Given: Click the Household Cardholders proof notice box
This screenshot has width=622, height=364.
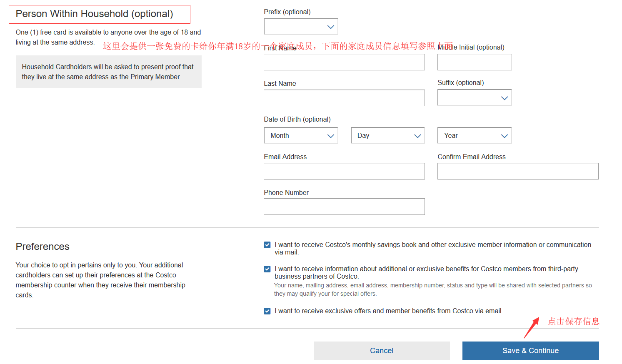Looking at the screenshot, I should tap(108, 72).
